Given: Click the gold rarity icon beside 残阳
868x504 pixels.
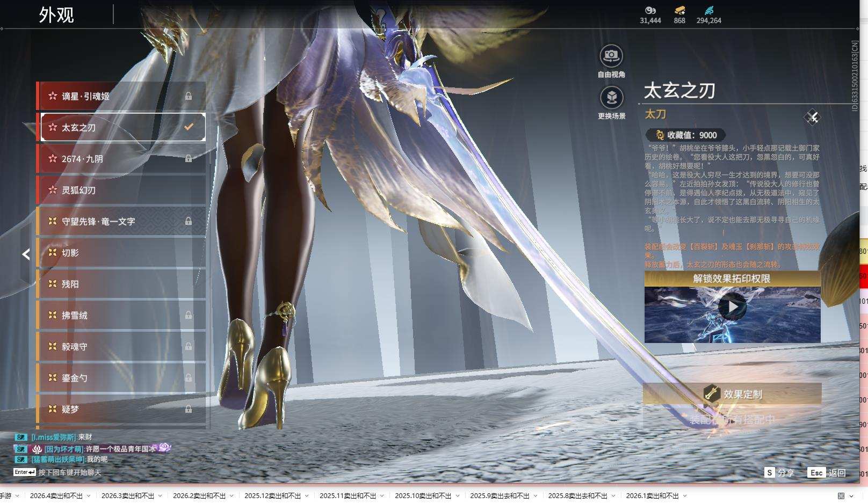Looking at the screenshot, I should pos(53,283).
